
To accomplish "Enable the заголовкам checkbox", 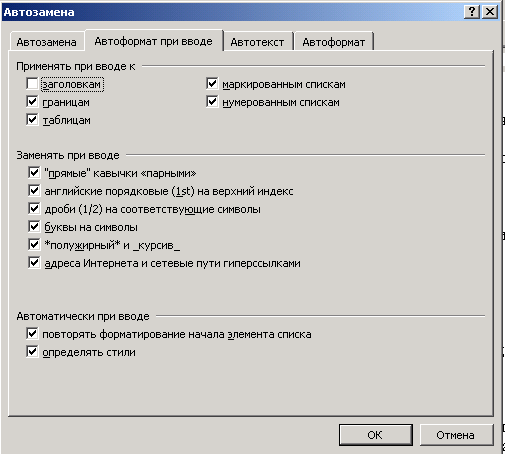I will [32, 84].
